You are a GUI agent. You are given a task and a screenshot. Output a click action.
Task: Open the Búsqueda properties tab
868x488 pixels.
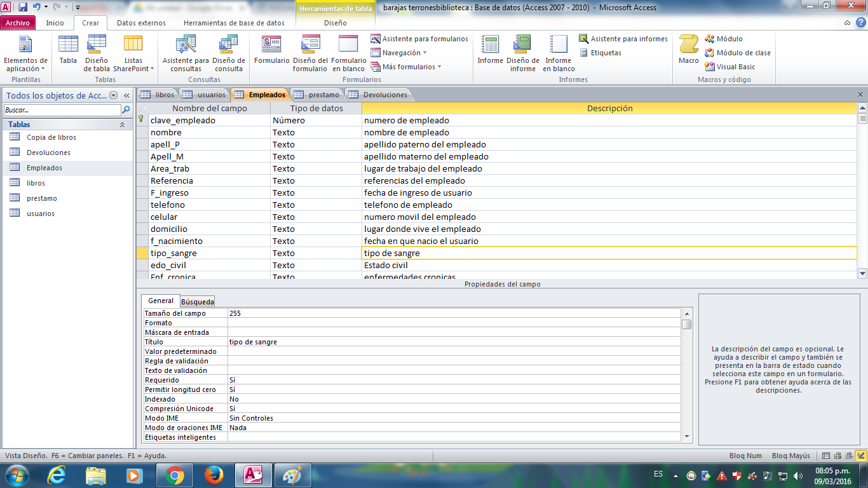pos(197,302)
